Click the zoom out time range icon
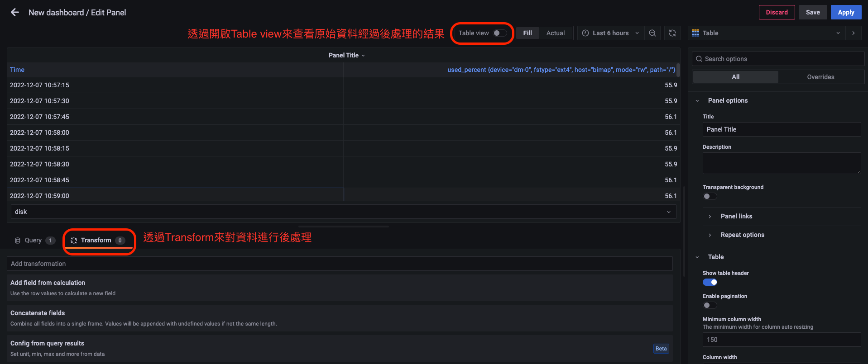The image size is (868, 364). (x=652, y=33)
